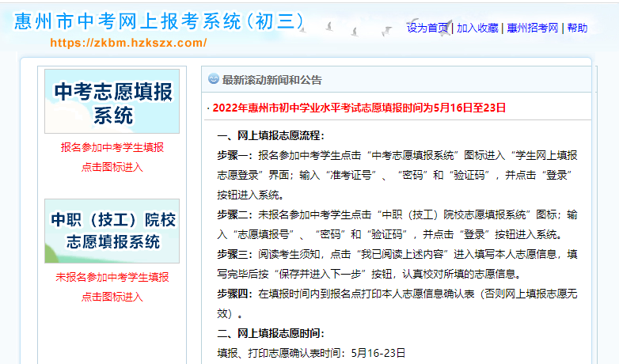The height and width of the screenshot is (364, 619).
Task: Click the 步骤一 label in the instructions
Action: pos(235,156)
